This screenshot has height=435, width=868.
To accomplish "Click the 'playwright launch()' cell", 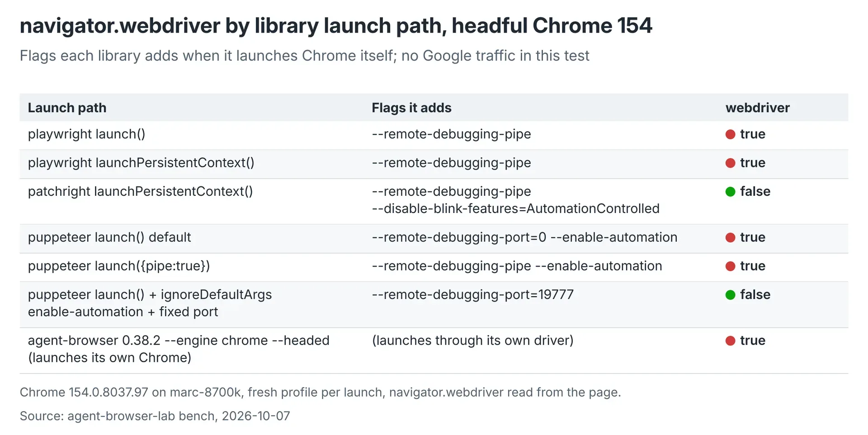I will 86,134.
